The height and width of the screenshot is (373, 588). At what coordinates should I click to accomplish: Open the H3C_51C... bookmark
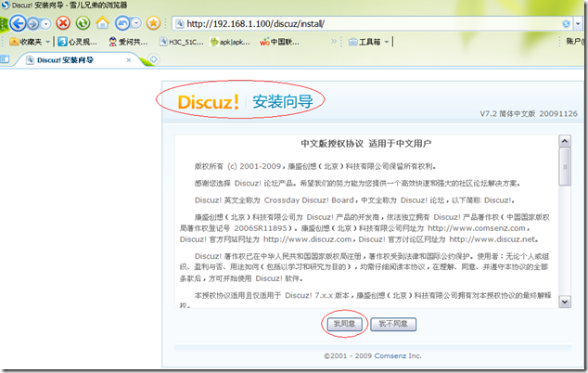[182, 42]
